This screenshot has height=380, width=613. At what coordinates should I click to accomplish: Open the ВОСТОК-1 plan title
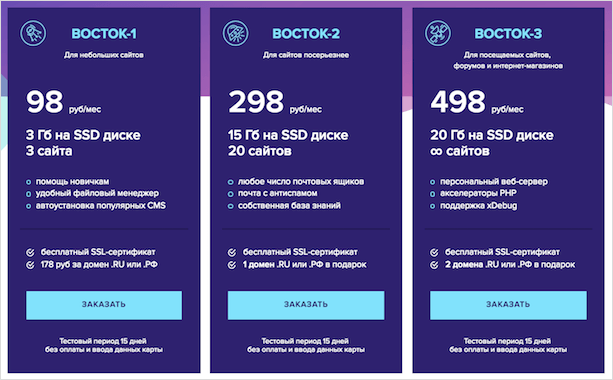click(104, 34)
